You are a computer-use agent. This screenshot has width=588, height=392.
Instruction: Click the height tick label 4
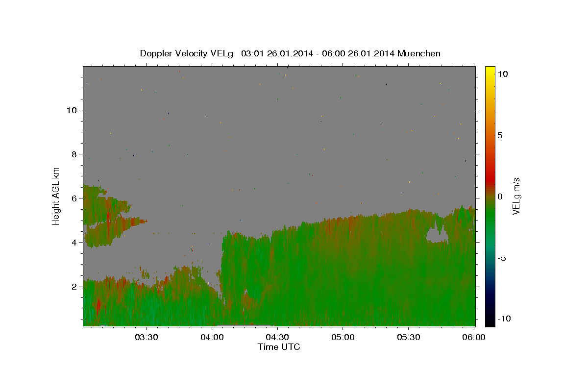coord(73,242)
